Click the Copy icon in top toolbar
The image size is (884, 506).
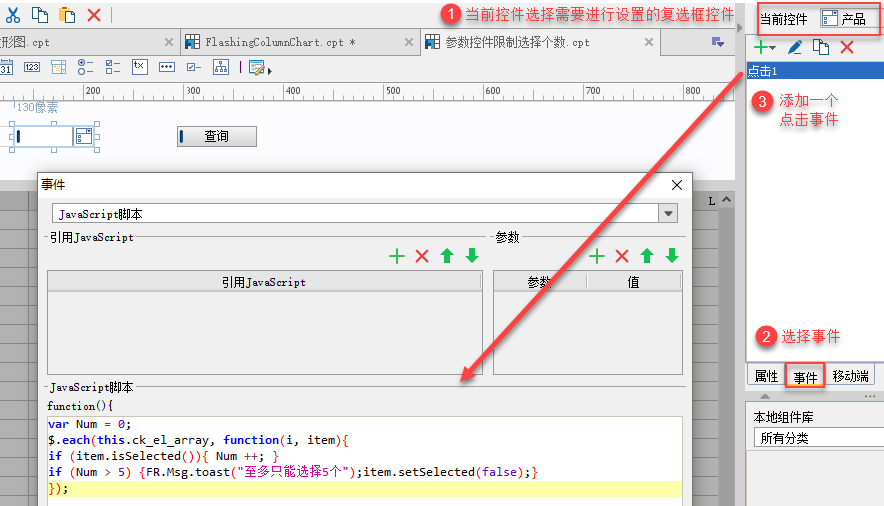(39, 15)
